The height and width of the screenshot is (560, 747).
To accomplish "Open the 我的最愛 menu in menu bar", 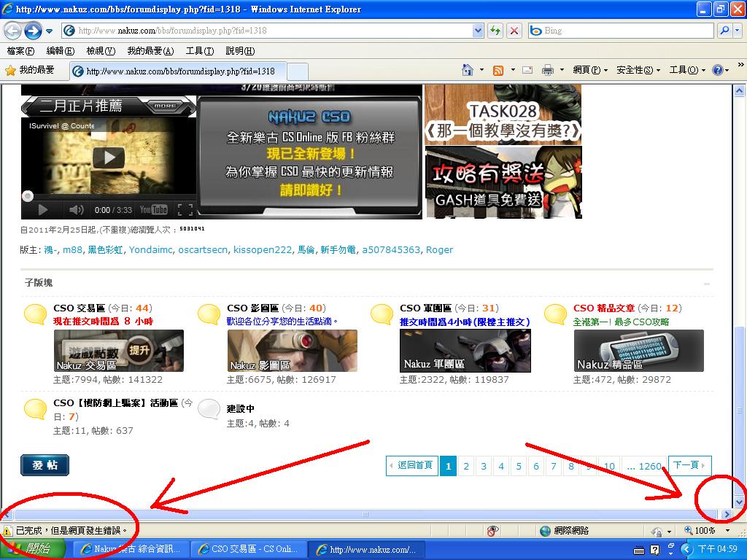I will click(x=150, y=51).
